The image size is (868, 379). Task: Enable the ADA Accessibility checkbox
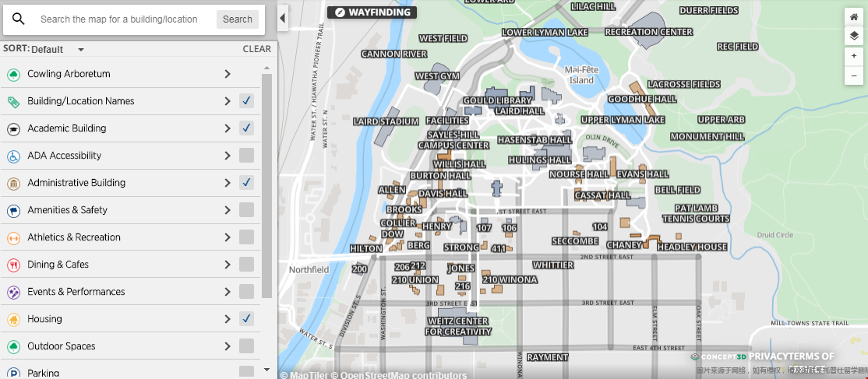click(246, 156)
